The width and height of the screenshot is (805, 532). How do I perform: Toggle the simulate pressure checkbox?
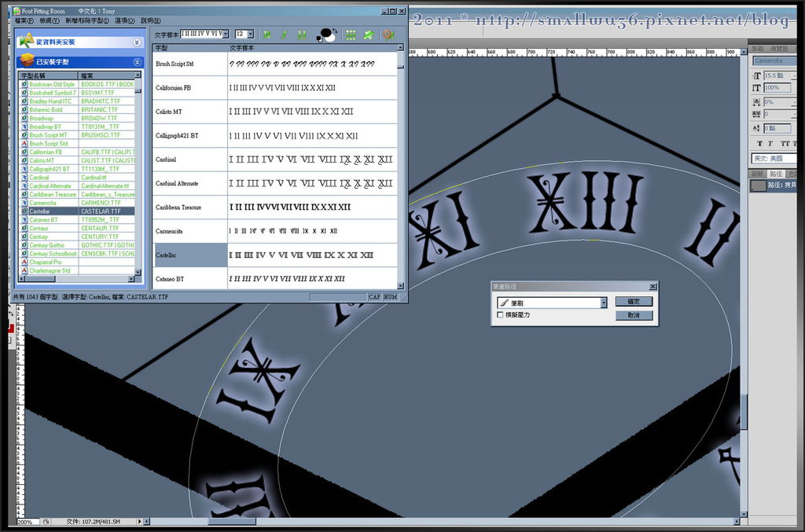coord(500,315)
